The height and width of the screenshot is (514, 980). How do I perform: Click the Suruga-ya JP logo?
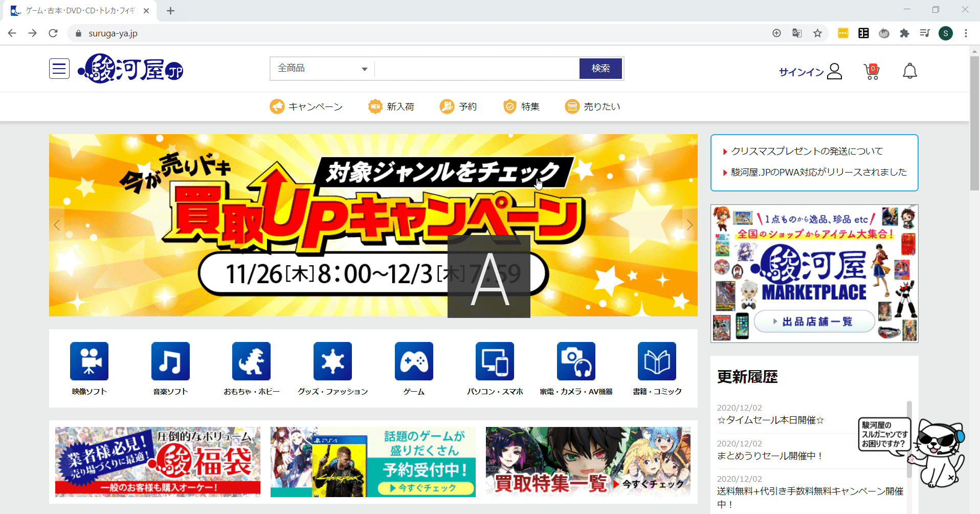pyautogui.click(x=130, y=69)
